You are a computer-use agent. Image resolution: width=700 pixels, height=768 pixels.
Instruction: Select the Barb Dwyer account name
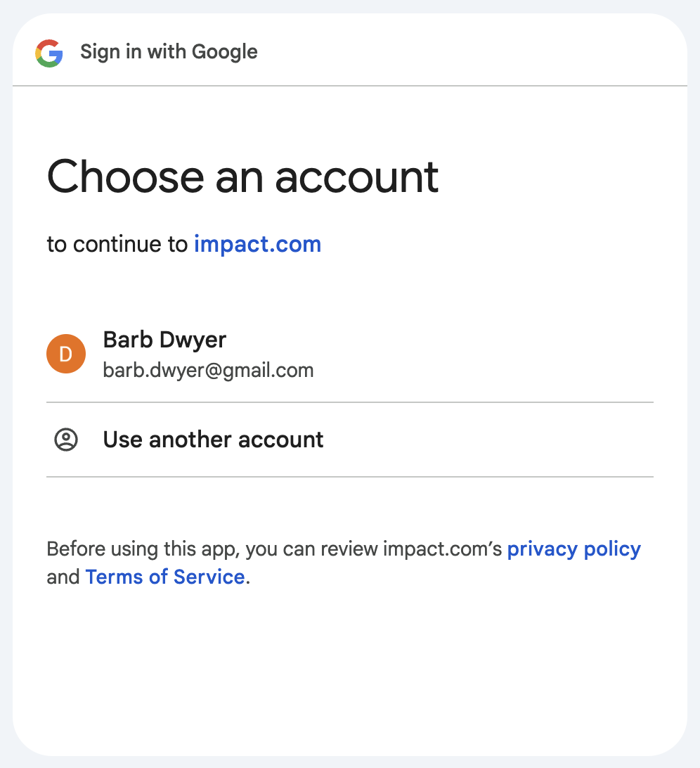(x=164, y=340)
